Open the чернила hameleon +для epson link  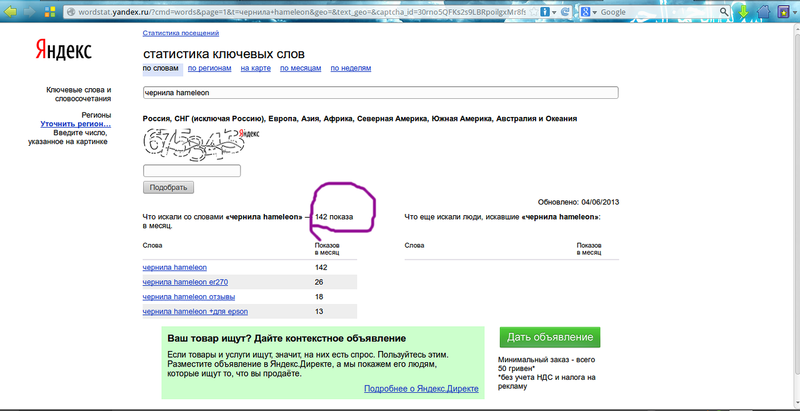pos(195,311)
